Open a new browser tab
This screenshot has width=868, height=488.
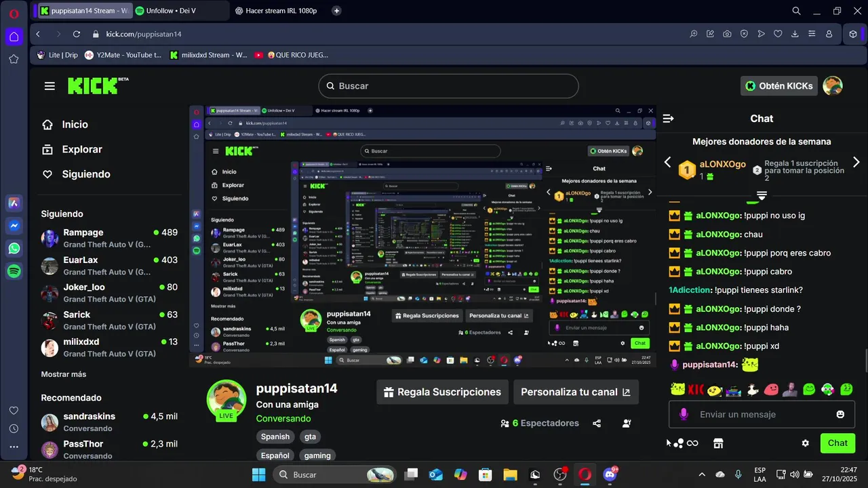coord(337,11)
